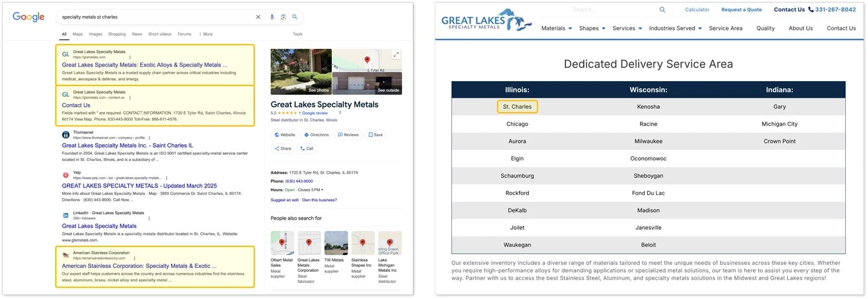Click the Suggest an edit link

click(x=285, y=200)
